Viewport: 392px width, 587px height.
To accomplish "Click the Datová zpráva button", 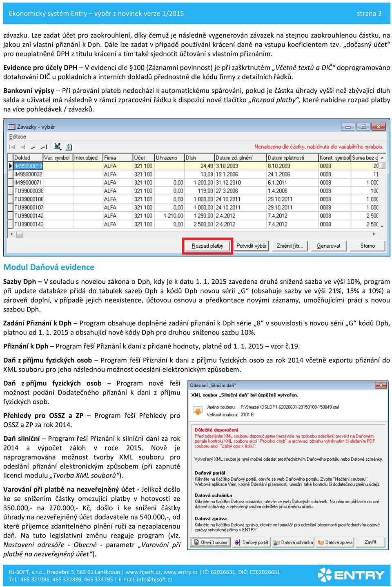I will pyautogui.click(x=335, y=542).
